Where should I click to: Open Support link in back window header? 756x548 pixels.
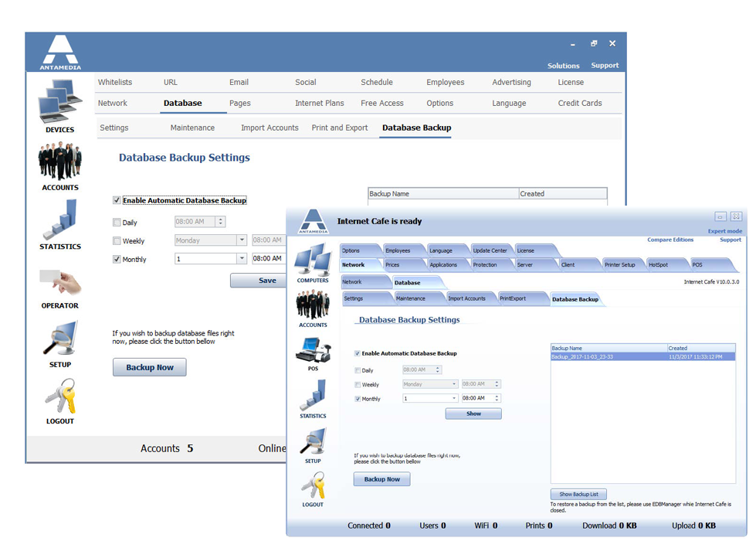tap(605, 66)
